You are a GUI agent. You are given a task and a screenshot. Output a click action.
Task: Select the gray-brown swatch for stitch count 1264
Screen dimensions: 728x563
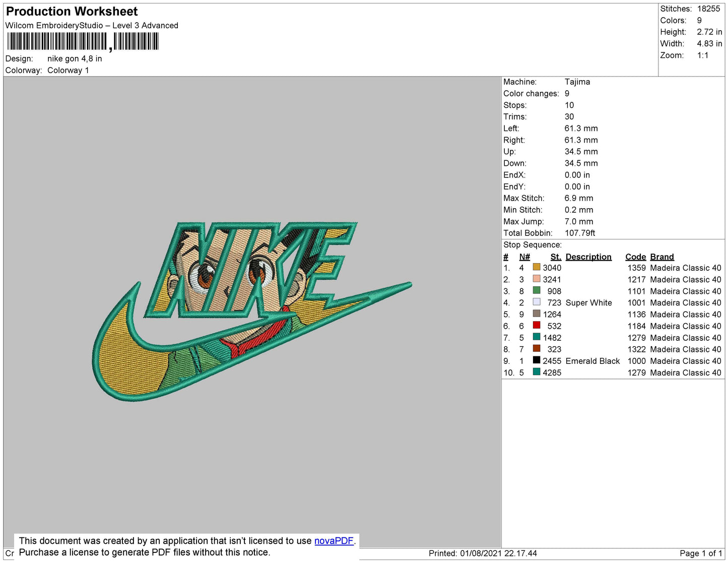[537, 314]
